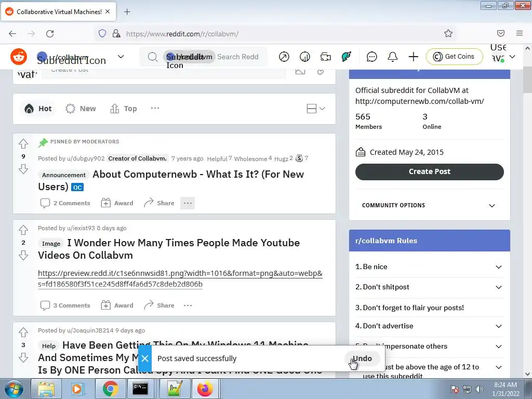Image resolution: width=532 pixels, height=399 pixels.
Task: Upvote the About Computernewb post
Action: point(23,144)
